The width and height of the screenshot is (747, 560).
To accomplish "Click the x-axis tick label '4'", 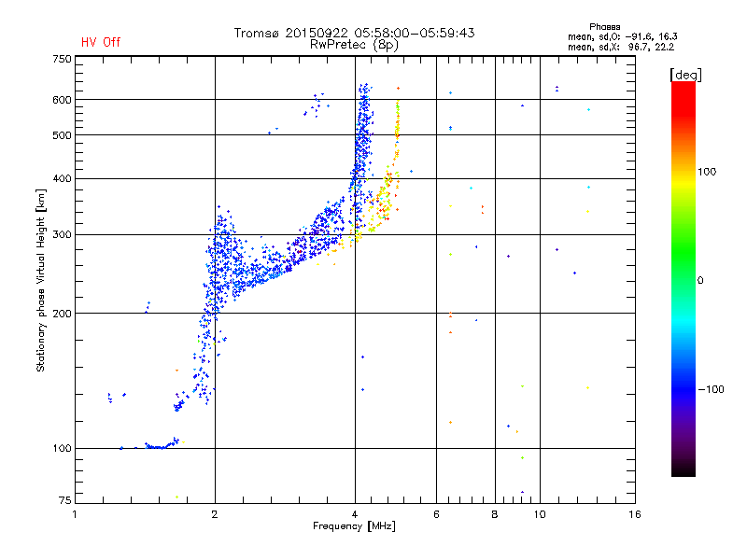I will tap(355, 514).
